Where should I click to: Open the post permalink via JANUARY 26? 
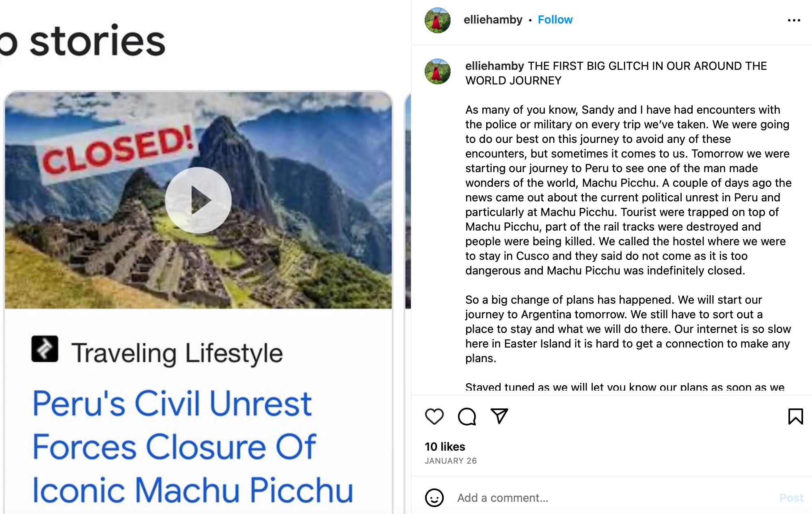coord(451,461)
